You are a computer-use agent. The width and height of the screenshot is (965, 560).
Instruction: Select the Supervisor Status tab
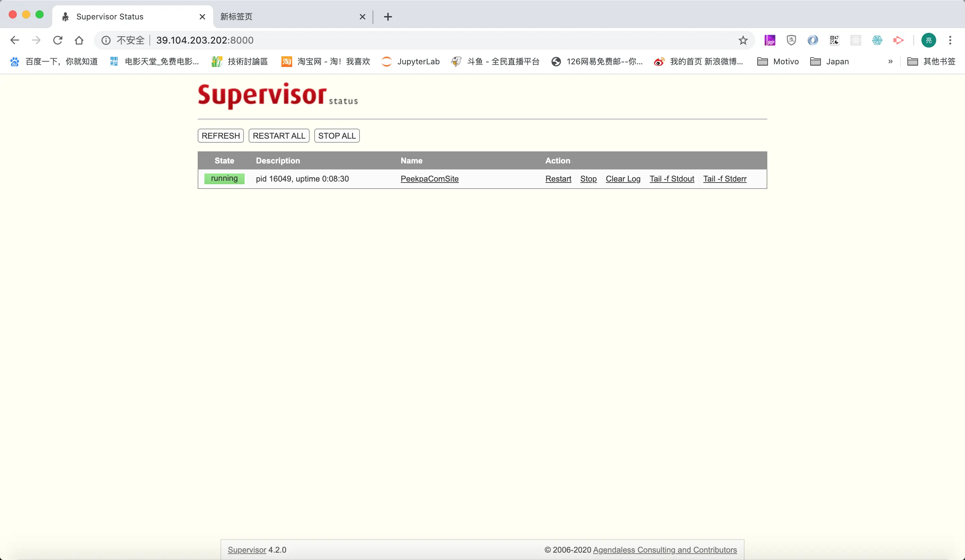coord(132,17)
